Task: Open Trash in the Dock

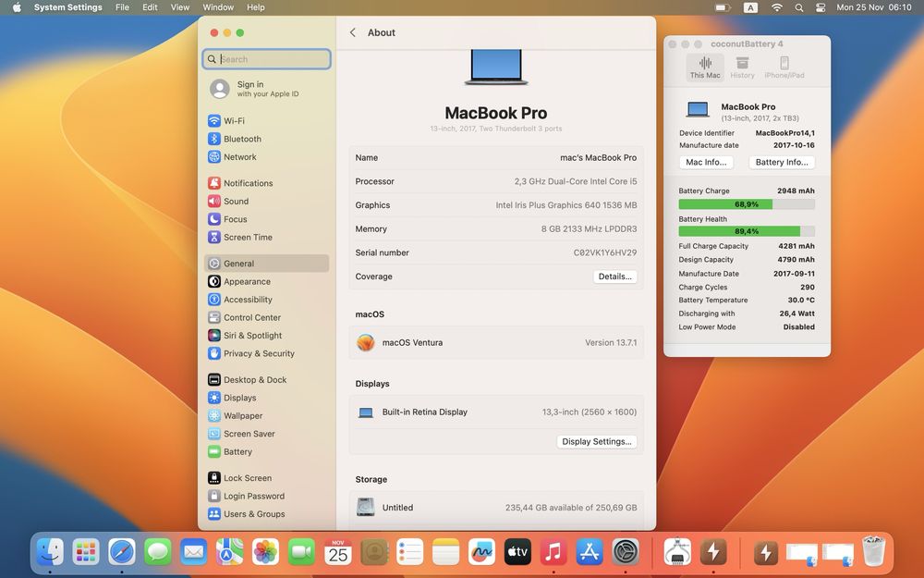Action: [x=873, y=551]
